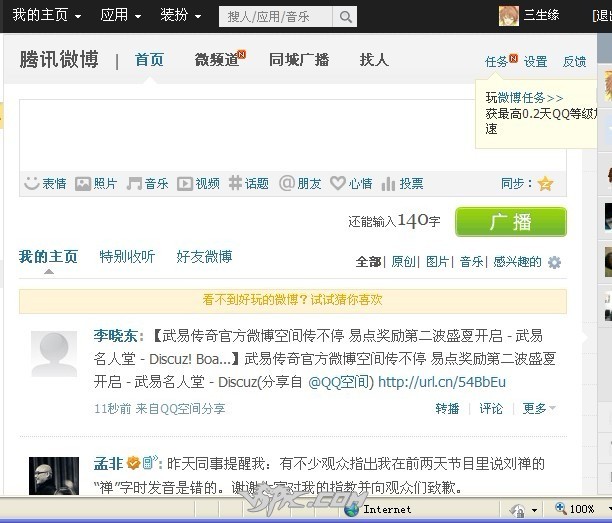Go to the 首页 tab
Image resolution: width=612 pixels, height=523 pixels.
(x=149, y=60)
